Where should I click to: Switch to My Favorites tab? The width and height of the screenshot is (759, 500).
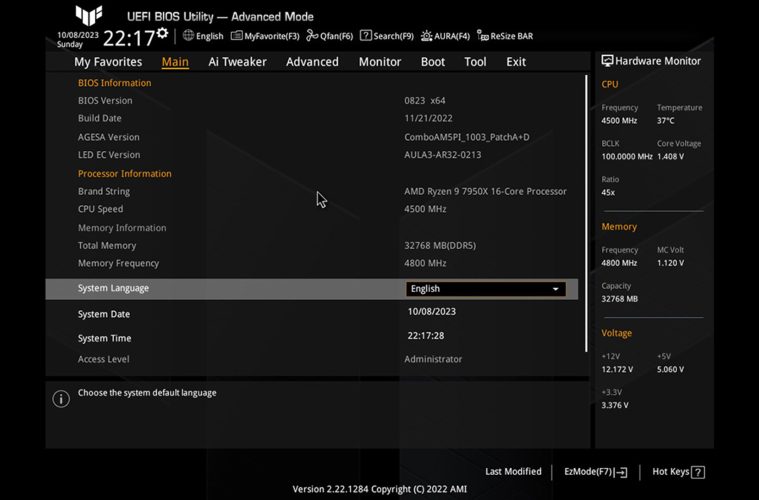point(108,62)
